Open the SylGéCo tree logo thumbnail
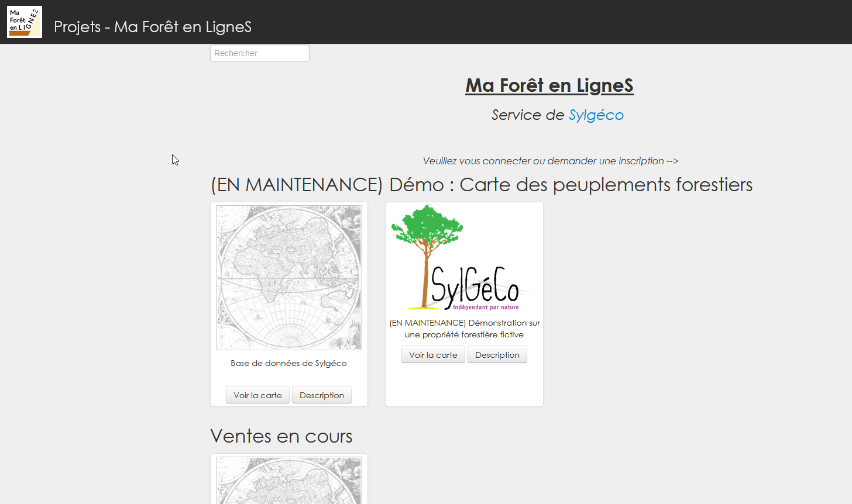Viewport: 852px width, 504px height. [462, 258]
